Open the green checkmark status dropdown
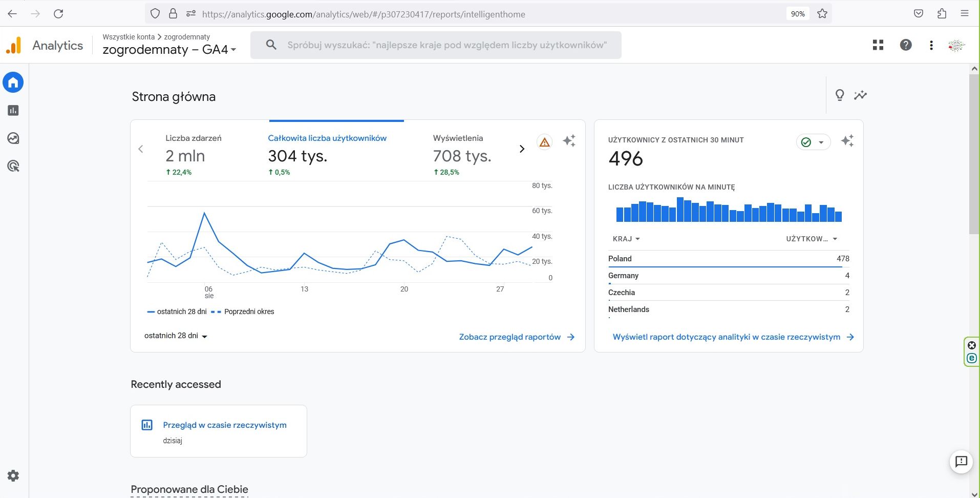Screen dimensions: 980x498 [x=813, y=142]
